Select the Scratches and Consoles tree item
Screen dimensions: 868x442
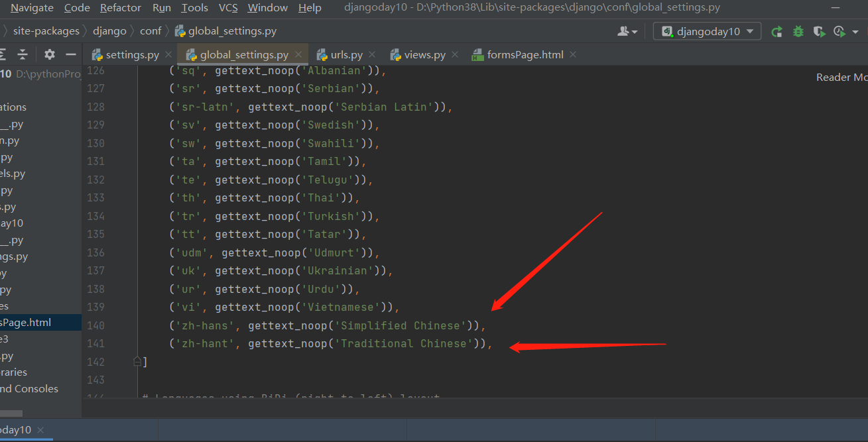(29, 389)
